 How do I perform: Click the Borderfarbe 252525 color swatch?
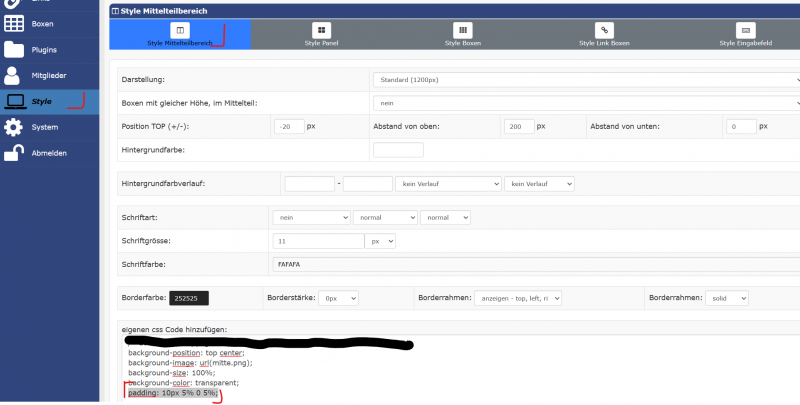point(189,298)
